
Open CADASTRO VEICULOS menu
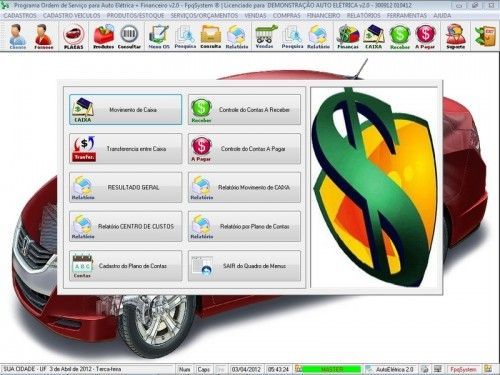(x=71, y=16)
